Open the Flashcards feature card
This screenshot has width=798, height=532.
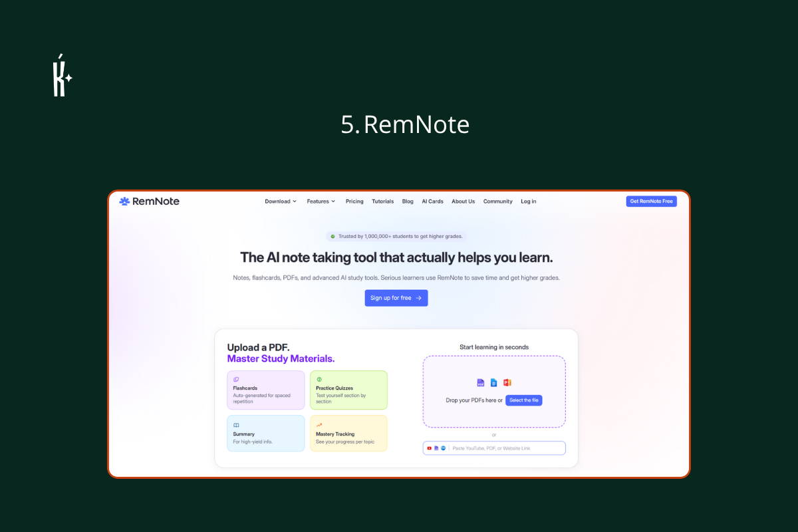tap(266, 390)
